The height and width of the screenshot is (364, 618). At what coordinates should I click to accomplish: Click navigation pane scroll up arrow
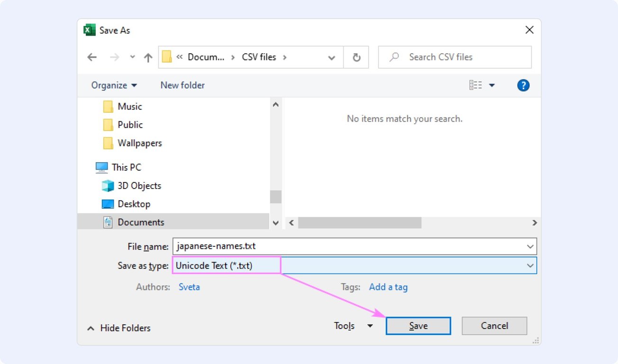point(276,104)
